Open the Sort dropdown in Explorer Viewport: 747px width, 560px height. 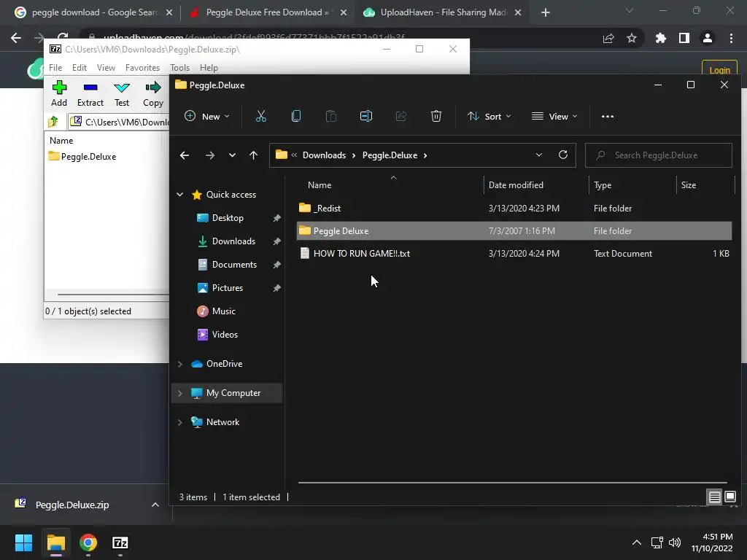click(x=489, y=116)
